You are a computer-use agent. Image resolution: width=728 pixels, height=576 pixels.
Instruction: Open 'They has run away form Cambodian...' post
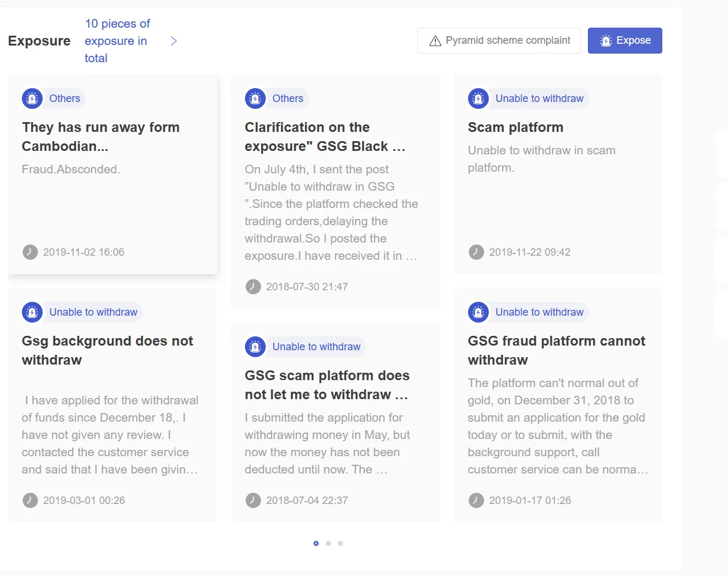(x=101, y=137)
